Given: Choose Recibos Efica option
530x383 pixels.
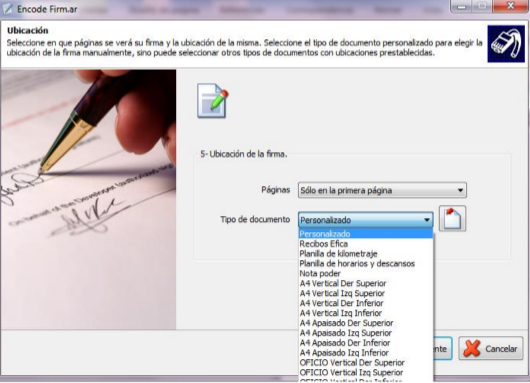Looking at the screenshot, I should [x=365, y=244].
